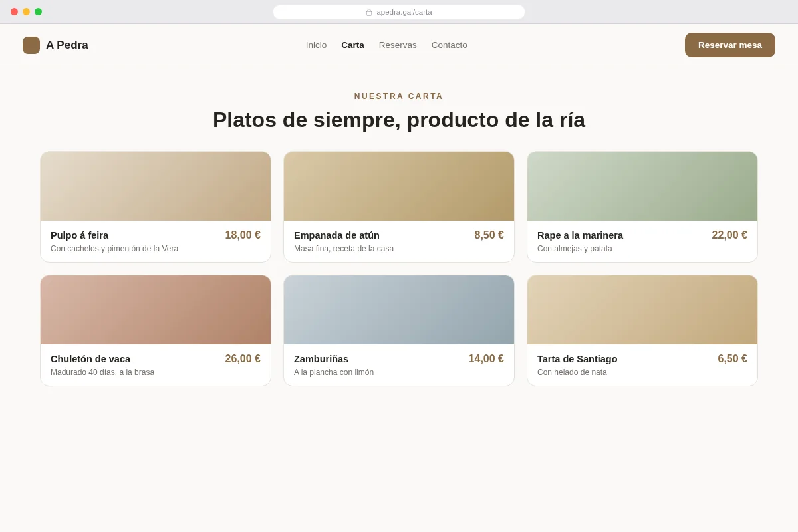The height and width of the screenshot is (532, 798).
Task: Open the Empanada de atún dish image
Action: 399,186
